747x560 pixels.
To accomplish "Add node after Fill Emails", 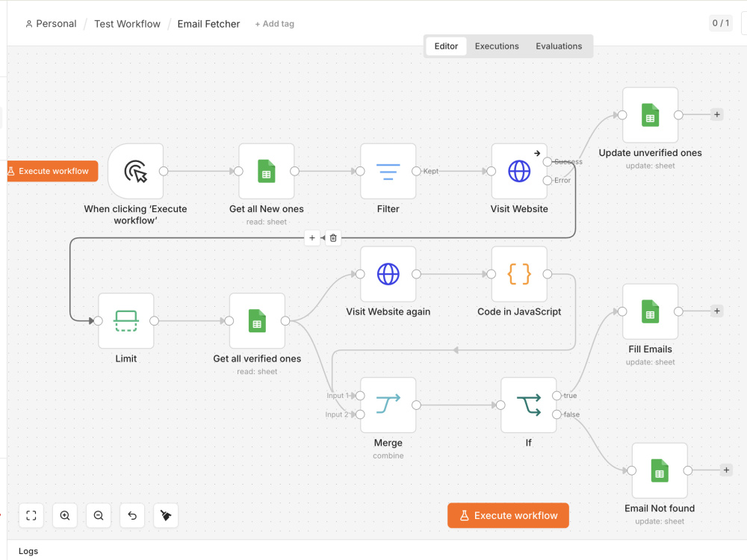I will 717,311.
